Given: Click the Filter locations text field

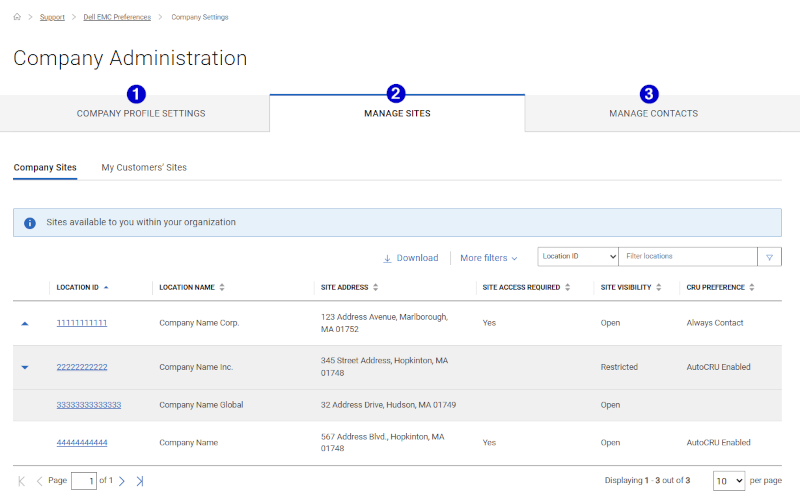Looking at the screenshot, I should (687, 257).
